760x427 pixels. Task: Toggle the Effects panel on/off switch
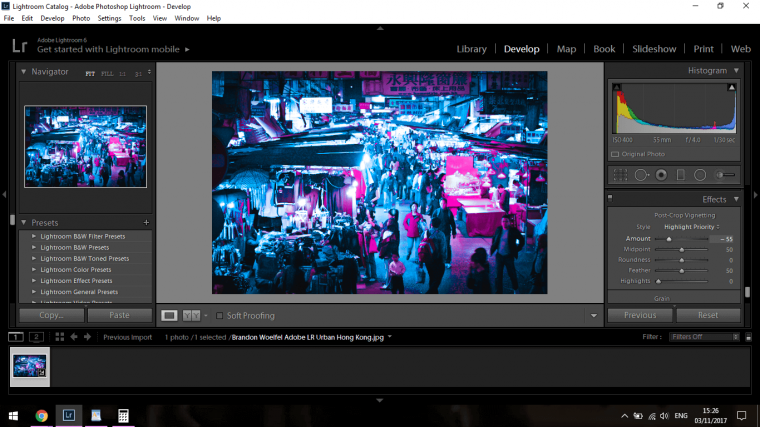click(x=610, y=198)
